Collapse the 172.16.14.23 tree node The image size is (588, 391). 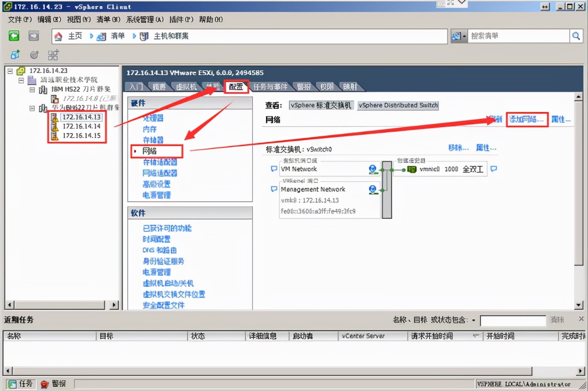[10, 71]
